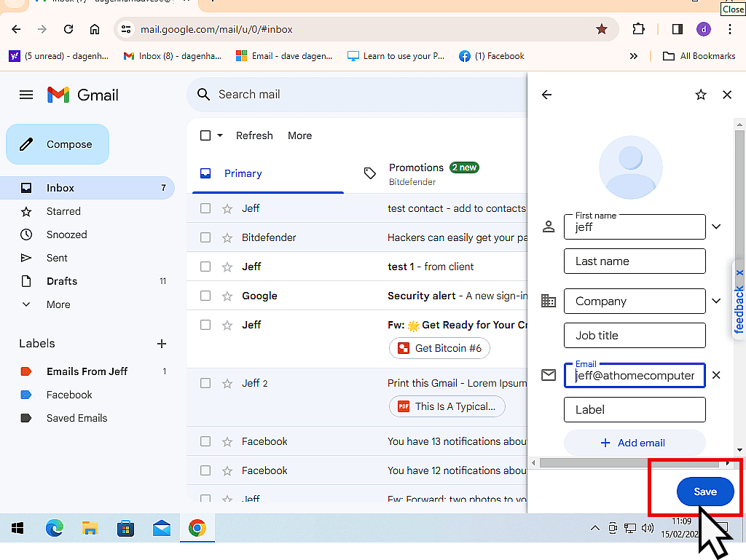Tick the checkbox next to Bitdefender email
Image resolution: width=746 pixels, height=560 pixels.
click(x=205, y=237)
